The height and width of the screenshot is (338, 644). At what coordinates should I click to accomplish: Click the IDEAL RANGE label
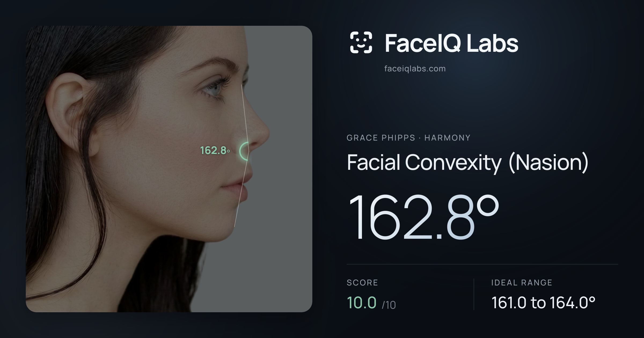(x=522, y=282)
